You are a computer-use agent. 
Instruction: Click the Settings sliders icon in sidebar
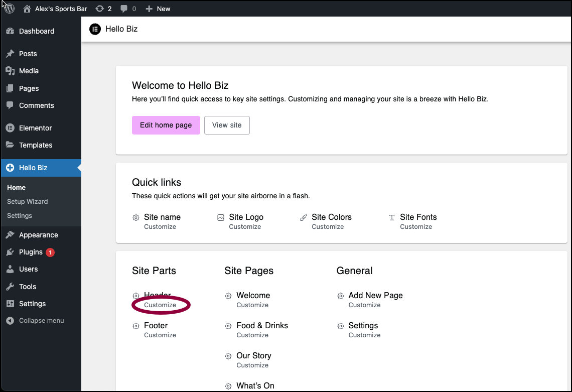click(10, 304)
